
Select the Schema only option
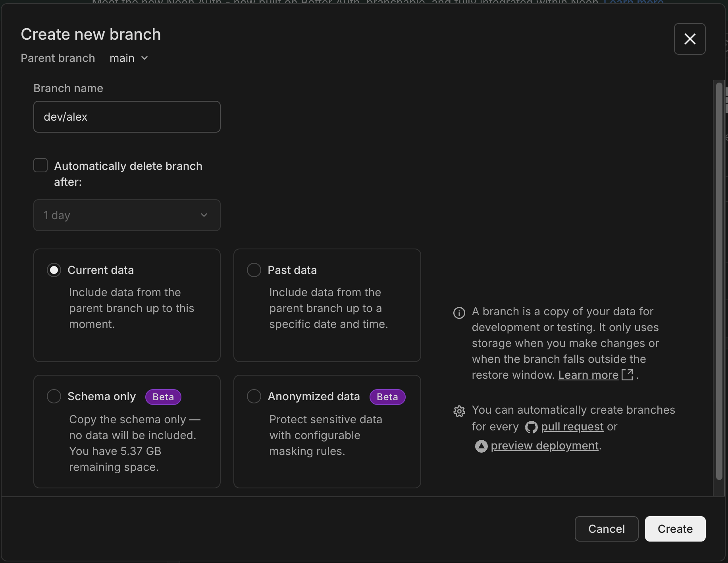click(54, 396)
